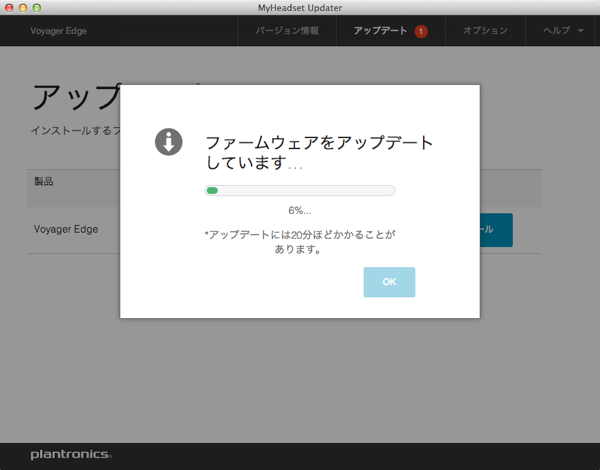Switch to the アップデート tab

391,31
